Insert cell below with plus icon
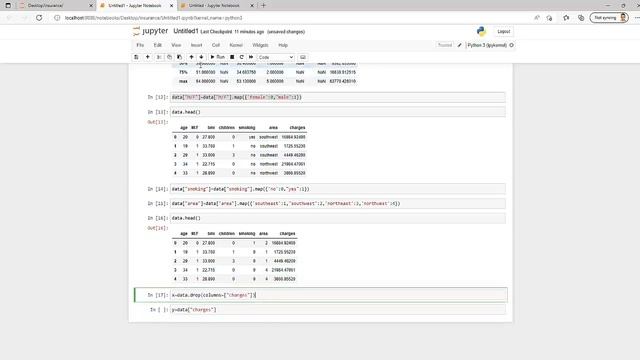This screenshot has height=360, width=640. click(x=148, y=57)
